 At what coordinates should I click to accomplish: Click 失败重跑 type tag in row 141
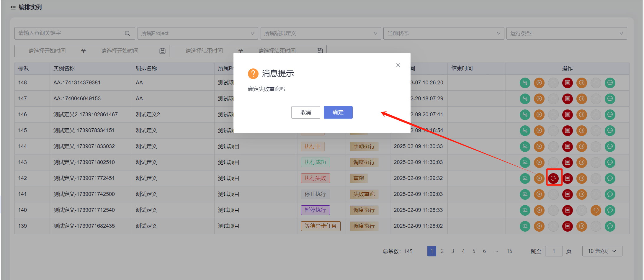pyautogui.click(x=364, y=194)
